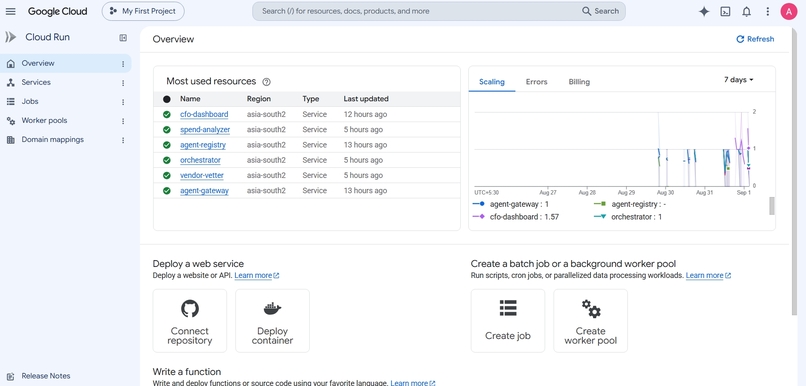Click the green status check for cfo-dashboard

coord(167,115)
